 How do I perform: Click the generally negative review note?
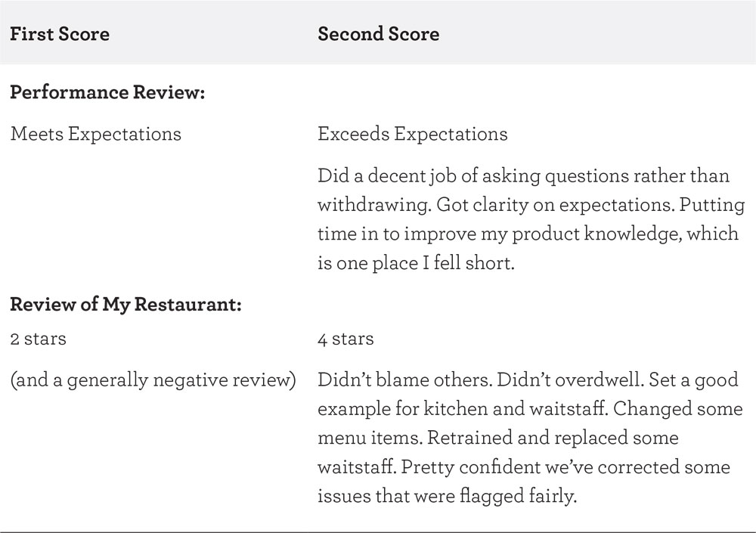tap(153, 380)
